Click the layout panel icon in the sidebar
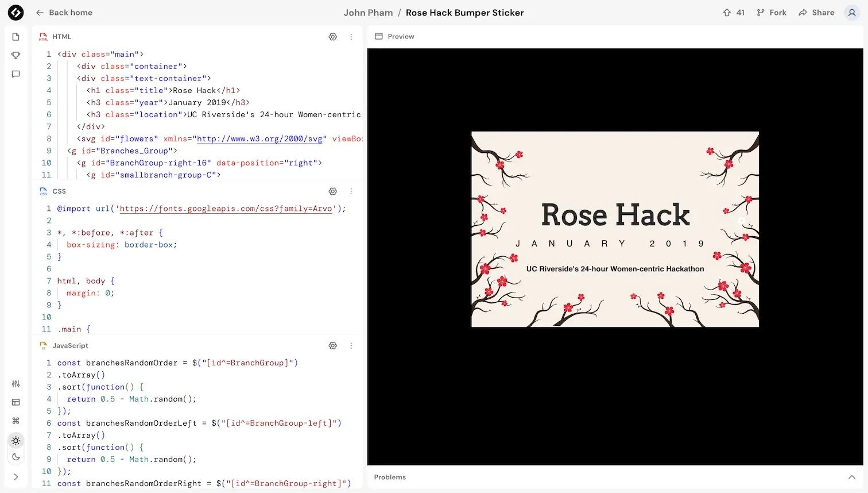Screen dimensions: 868x493 point(16,402)
